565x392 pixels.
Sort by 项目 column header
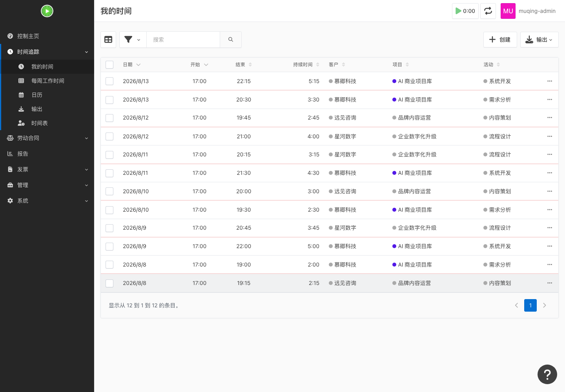pyautogui.click(x=401, y=65)
